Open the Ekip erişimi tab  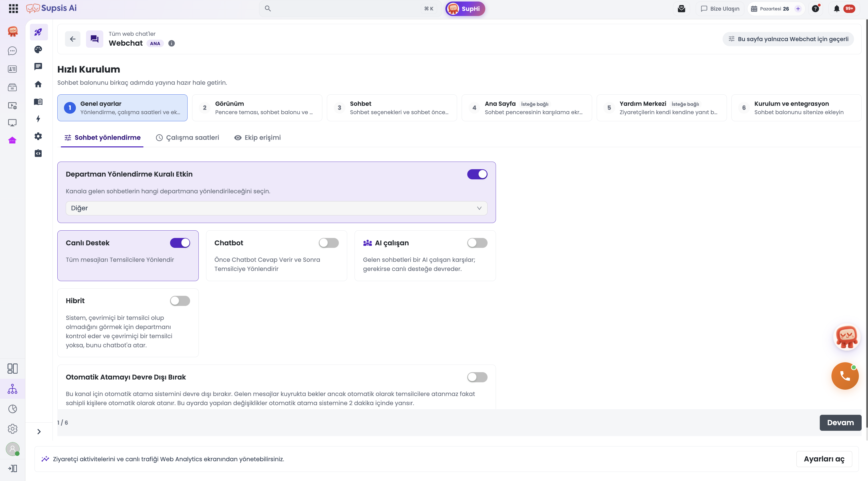(257, 138)
